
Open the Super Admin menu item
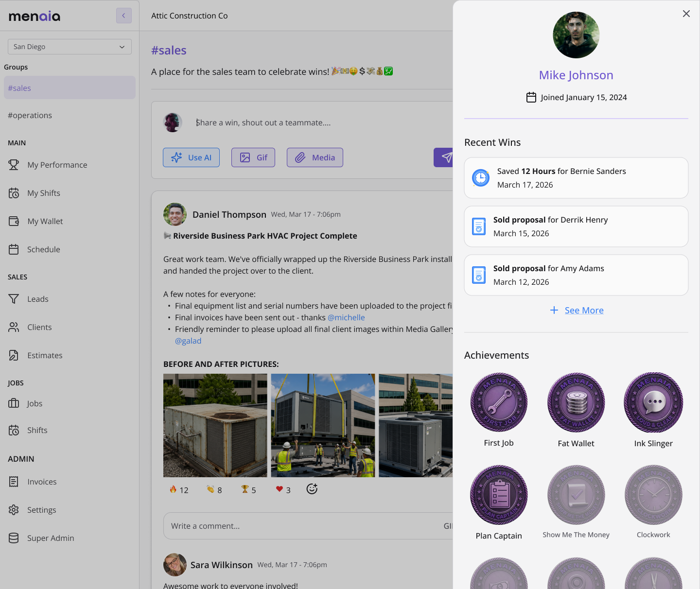pyautogui.click(x=41, y=538)
